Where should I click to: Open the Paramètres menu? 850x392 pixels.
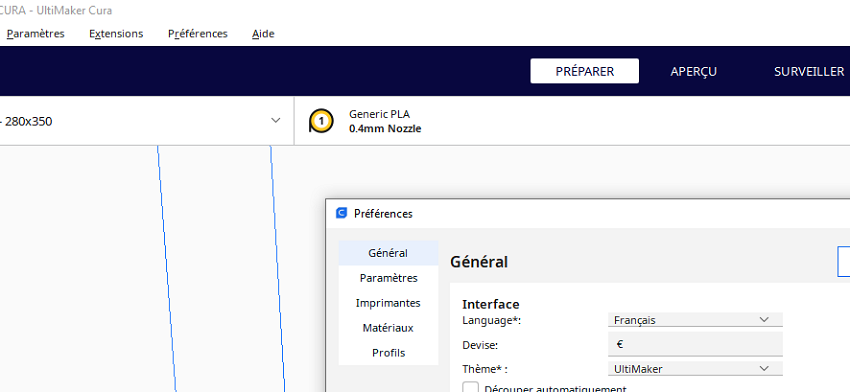coord(35,34)
